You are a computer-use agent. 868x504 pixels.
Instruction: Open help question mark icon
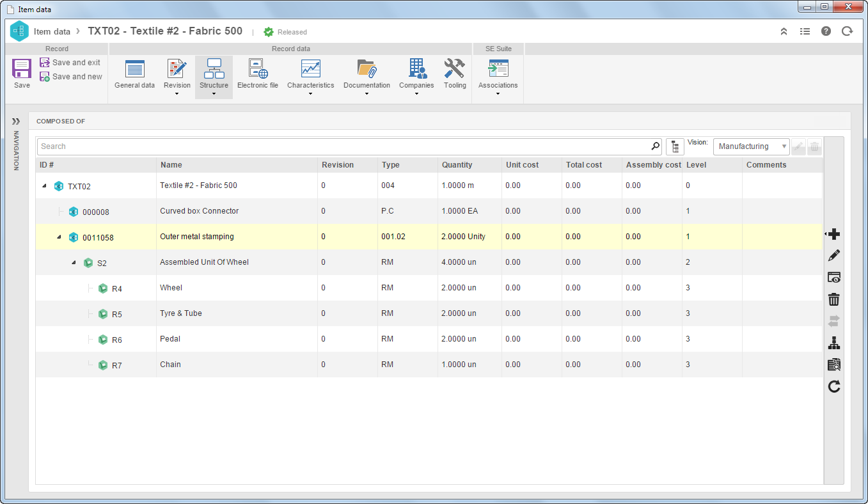pyautogui.click(x=826, y=31)
